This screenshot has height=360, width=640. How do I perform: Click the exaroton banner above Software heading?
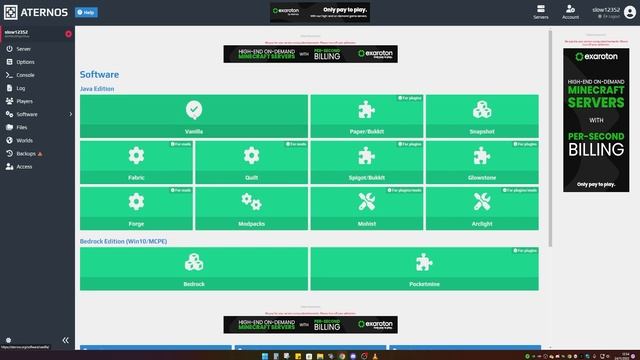coord(311,54)
